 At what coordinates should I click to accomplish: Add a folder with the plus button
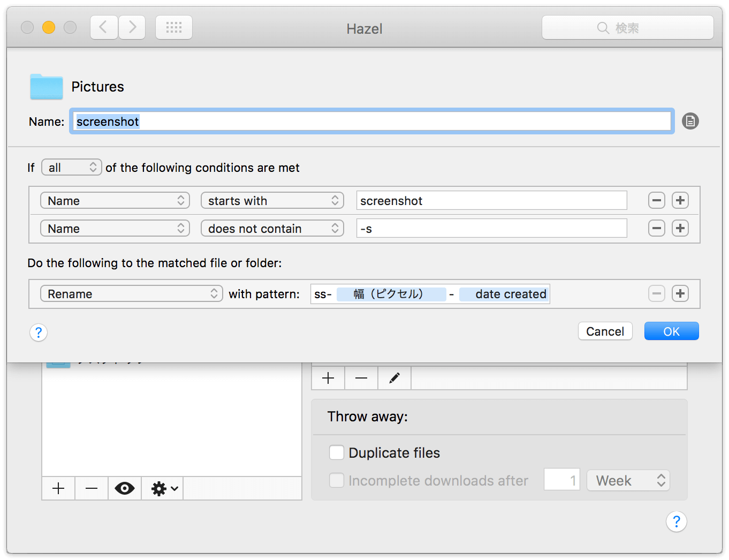(58, 488)
